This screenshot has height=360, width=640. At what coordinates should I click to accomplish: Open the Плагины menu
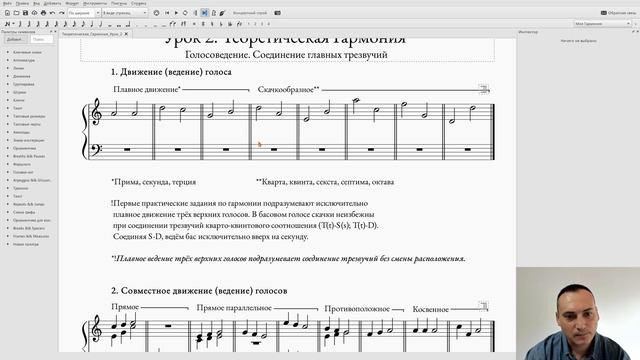(119, 3)
